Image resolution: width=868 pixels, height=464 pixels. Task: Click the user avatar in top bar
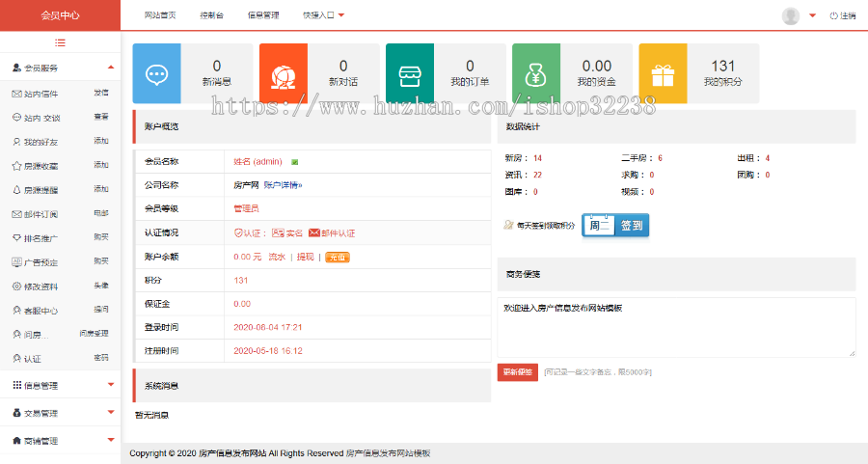(791, 15)
